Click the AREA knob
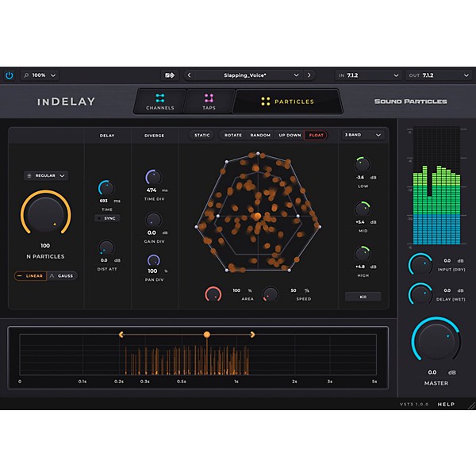 click(x=213, y=294)
